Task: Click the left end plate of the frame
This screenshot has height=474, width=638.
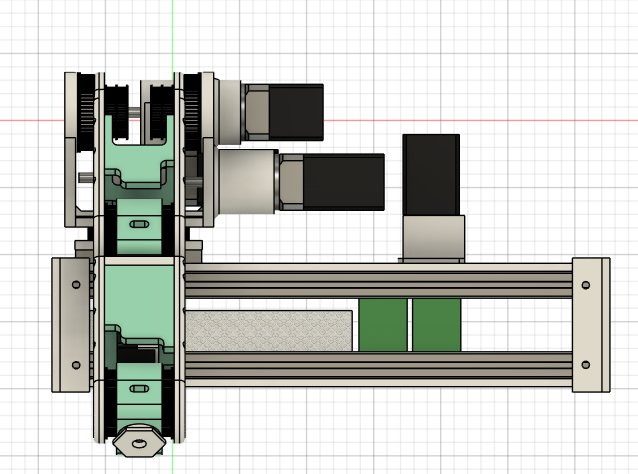Action: [70, 324]
